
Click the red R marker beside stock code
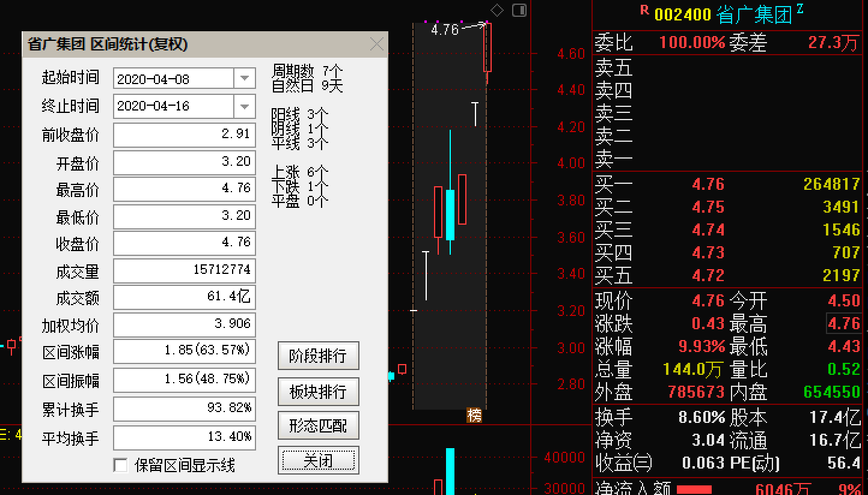pos(644,10)
